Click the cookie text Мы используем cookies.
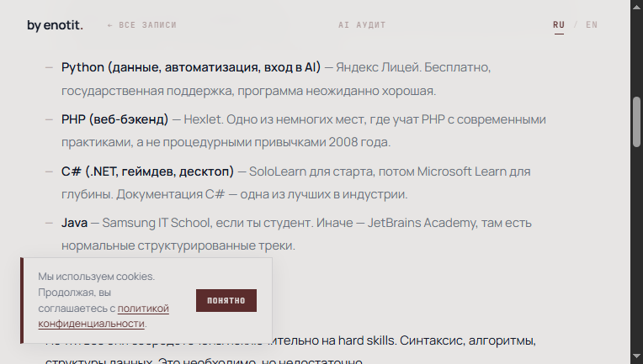 point(97,277)
